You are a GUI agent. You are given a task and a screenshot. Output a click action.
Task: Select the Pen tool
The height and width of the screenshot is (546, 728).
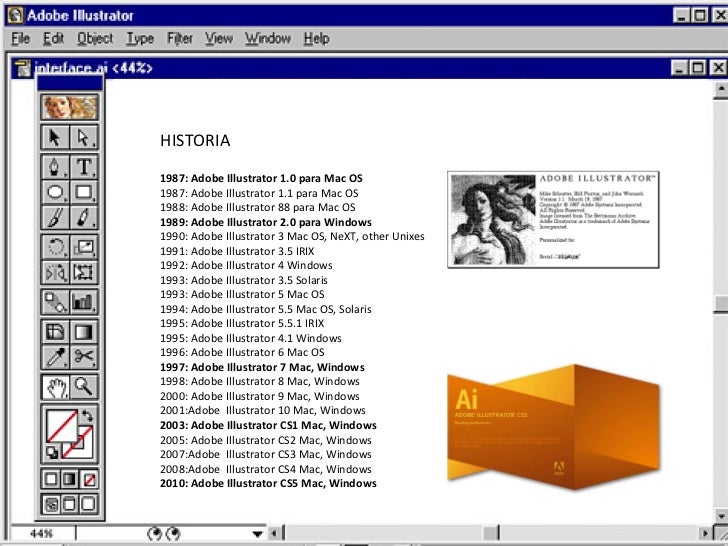(55, 167)
